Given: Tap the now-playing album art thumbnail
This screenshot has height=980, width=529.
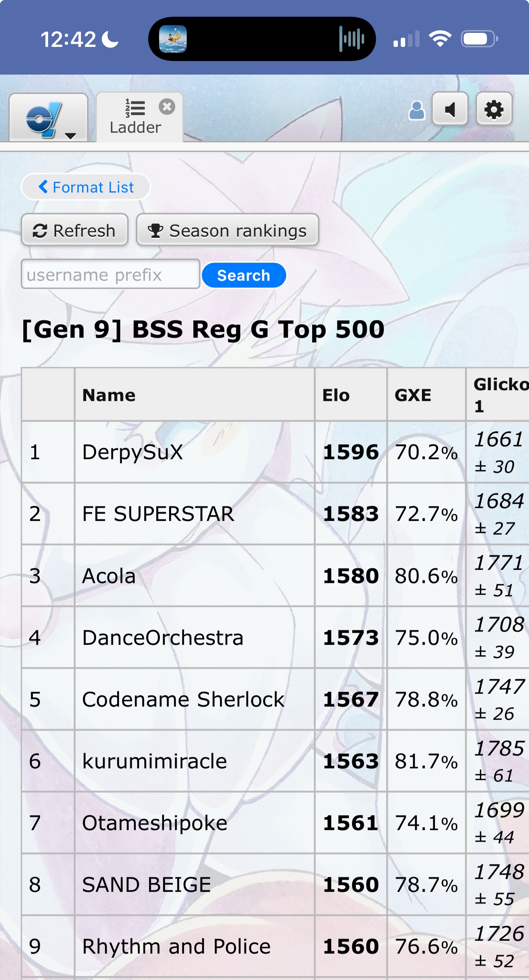Looking at the screenshot, I should 173,39.
